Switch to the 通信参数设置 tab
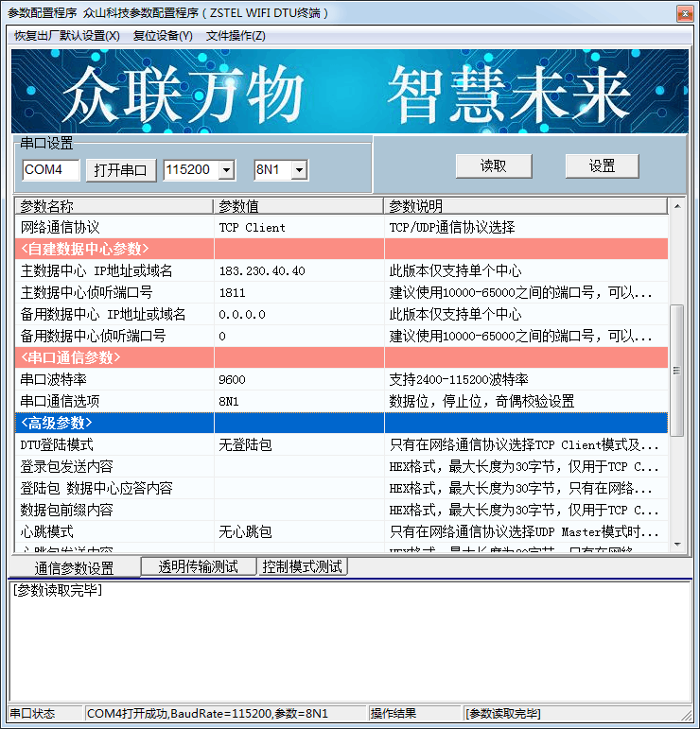This screenshot has height=729, width=700. pos(75,567)
